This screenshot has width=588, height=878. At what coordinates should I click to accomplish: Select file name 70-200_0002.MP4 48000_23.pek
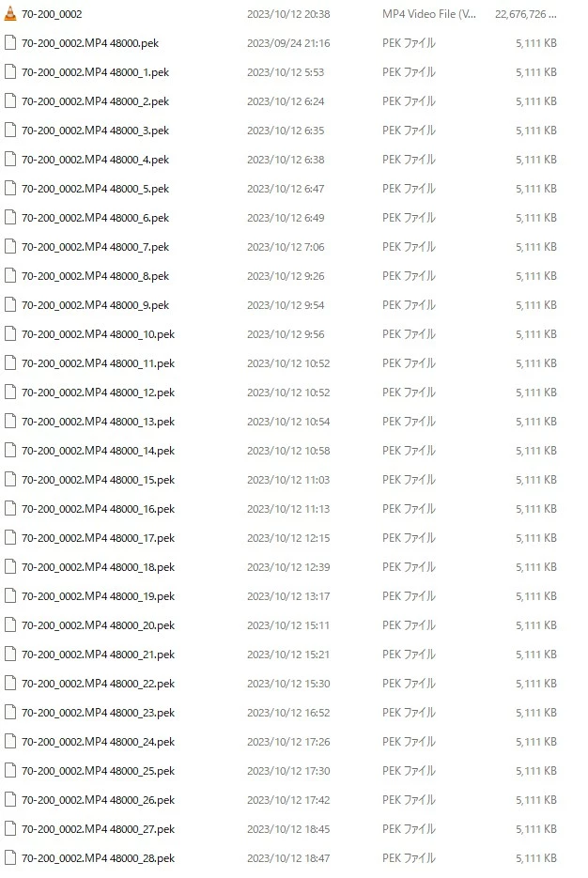[98, 713]
